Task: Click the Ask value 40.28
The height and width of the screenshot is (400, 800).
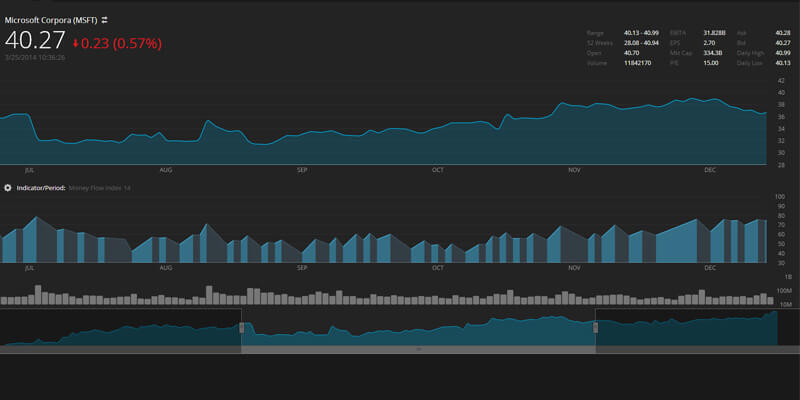Action: (783, 33)
